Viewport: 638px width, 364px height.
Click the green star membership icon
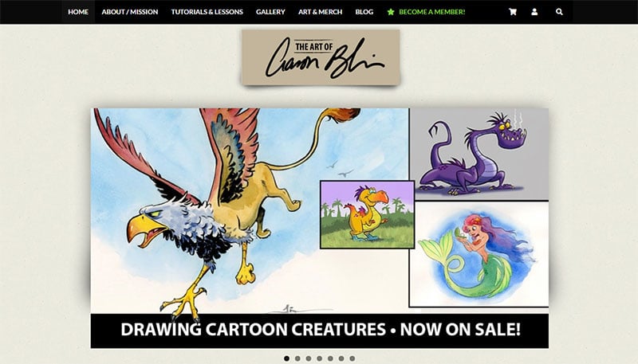click(x=391, y=12)
